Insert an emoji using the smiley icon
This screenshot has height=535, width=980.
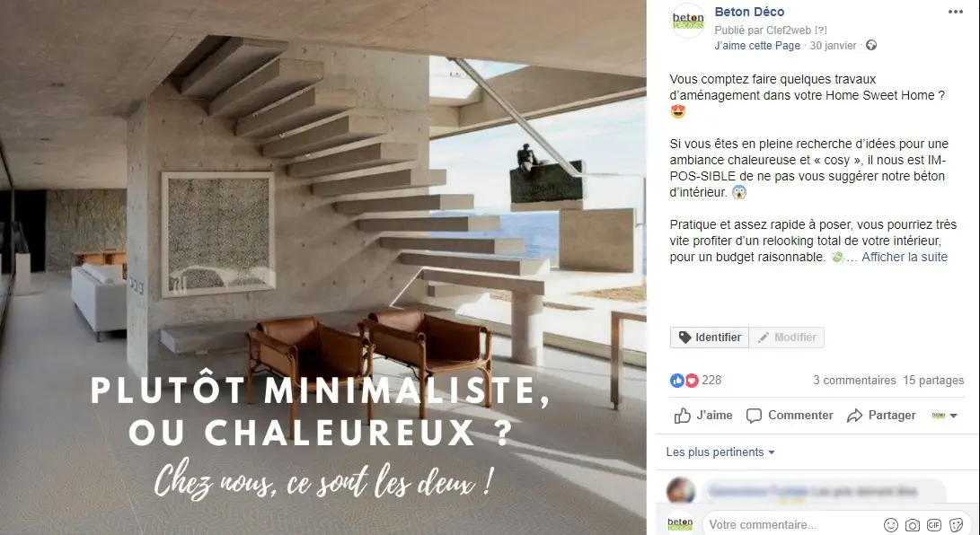click(x=891, y=525)
